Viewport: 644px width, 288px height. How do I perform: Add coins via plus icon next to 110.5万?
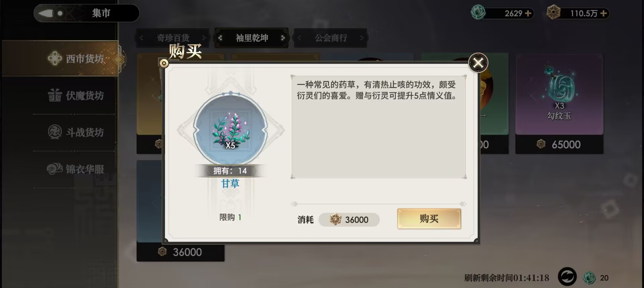point(603,13)
